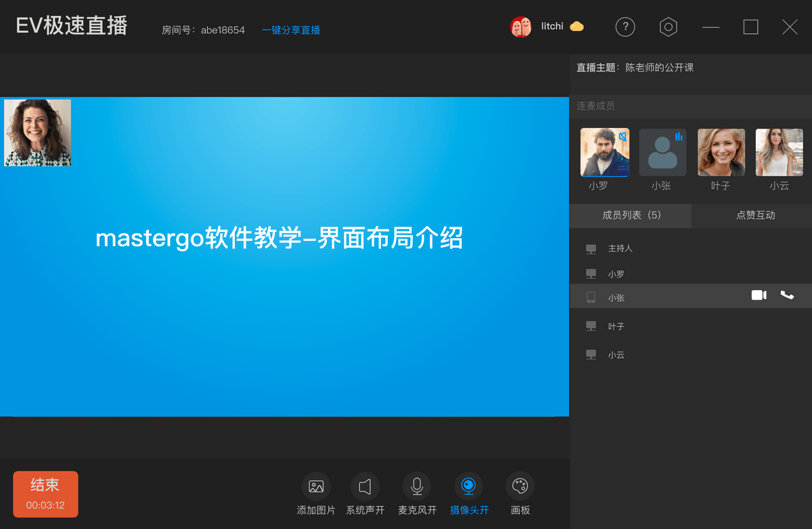Start voice call with 小张 phone icon

pyautogui.click(x=787, y=296)
